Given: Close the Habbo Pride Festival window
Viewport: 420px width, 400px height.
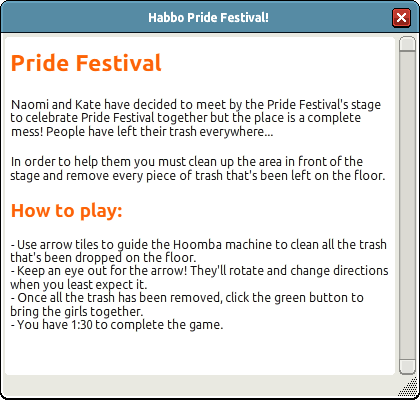Looking at the screenshot, I should (401, 17).
